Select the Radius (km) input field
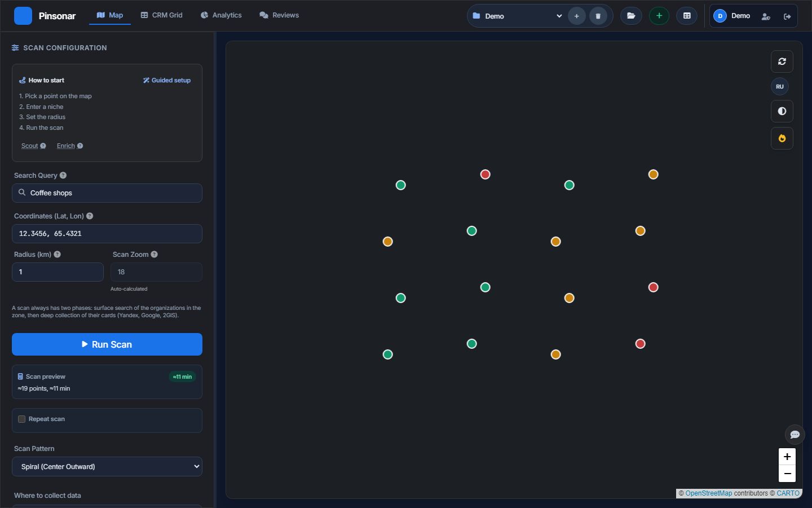Viewport: 812px width, 508px height. (58, 272)
